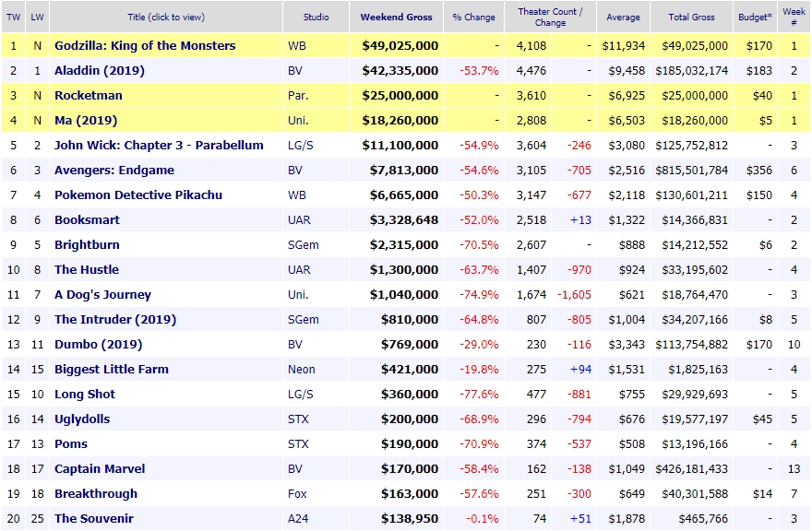Click The Souvenir's '+51' theater change
The image size is (812, 531).
pos(580,517)
